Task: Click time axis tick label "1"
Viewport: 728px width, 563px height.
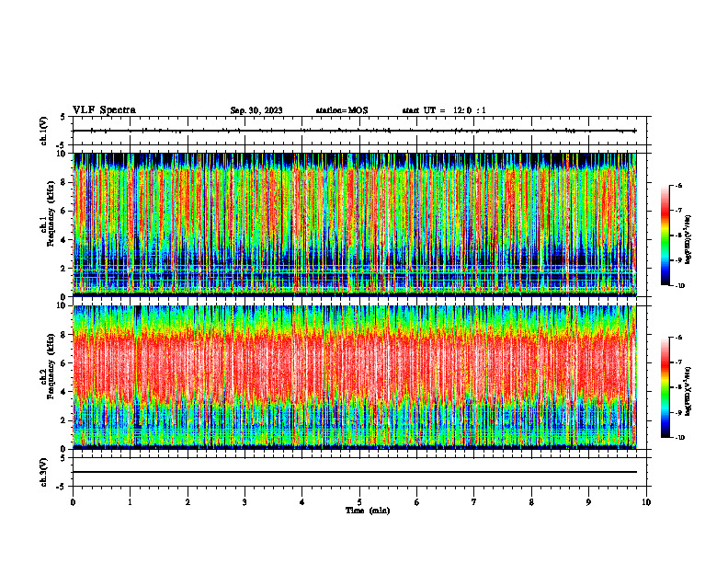Action: pyautogui.click(x=130, y=502)
